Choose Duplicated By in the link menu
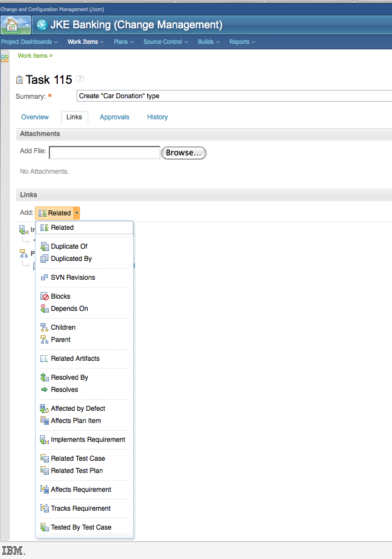392x559 pixels. point(84,259)
